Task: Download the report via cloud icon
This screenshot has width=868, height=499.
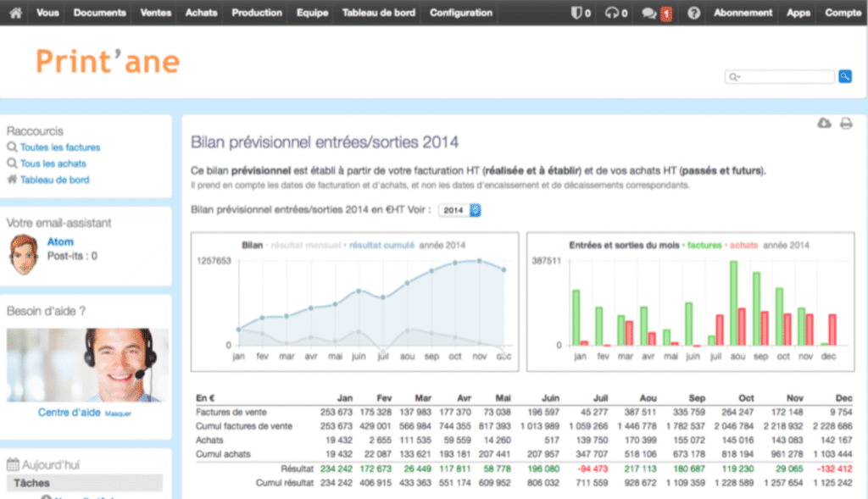Action: (x=824, y=124)
